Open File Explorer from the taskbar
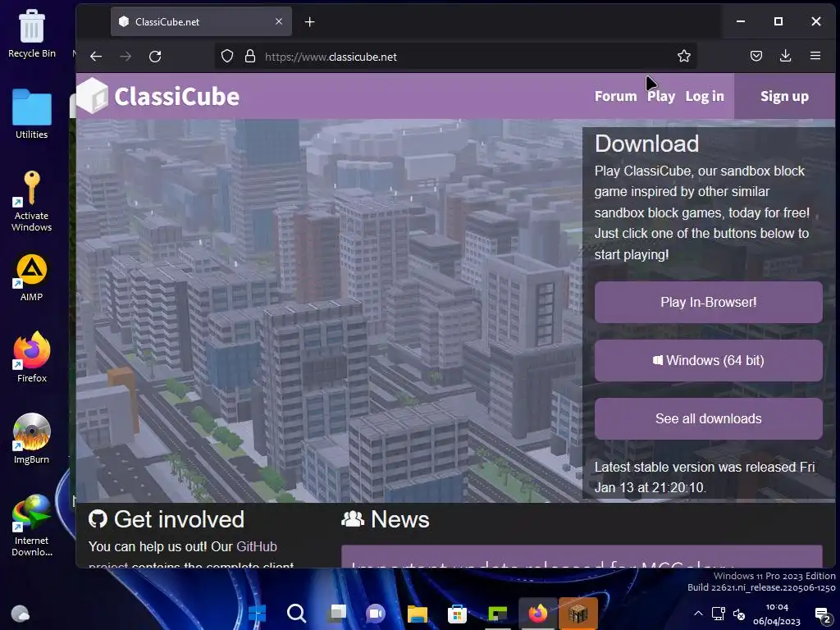Screen dimensions: 840x630 [x=417, y=614]
